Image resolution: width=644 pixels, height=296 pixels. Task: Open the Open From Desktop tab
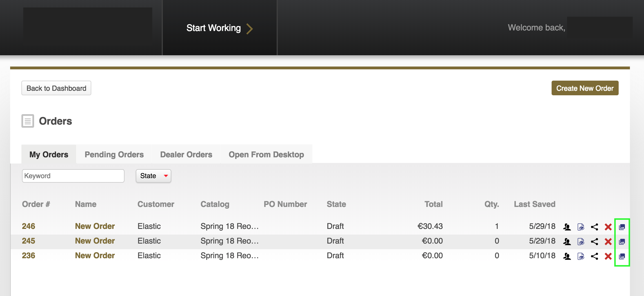(x=266, y=154)
